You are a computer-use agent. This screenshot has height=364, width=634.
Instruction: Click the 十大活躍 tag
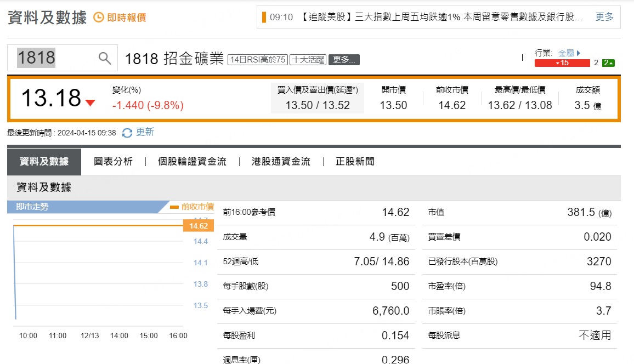tap(307, 60)
